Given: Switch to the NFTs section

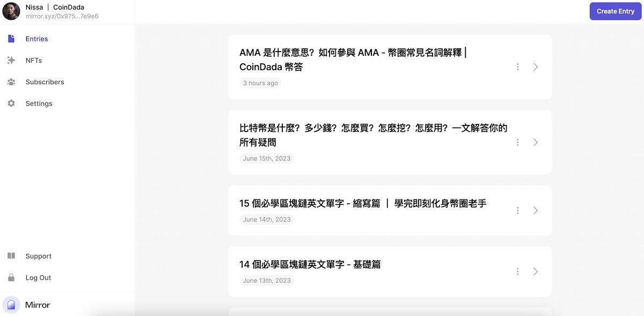Looking at the screenshot, I should pos(33,60).
